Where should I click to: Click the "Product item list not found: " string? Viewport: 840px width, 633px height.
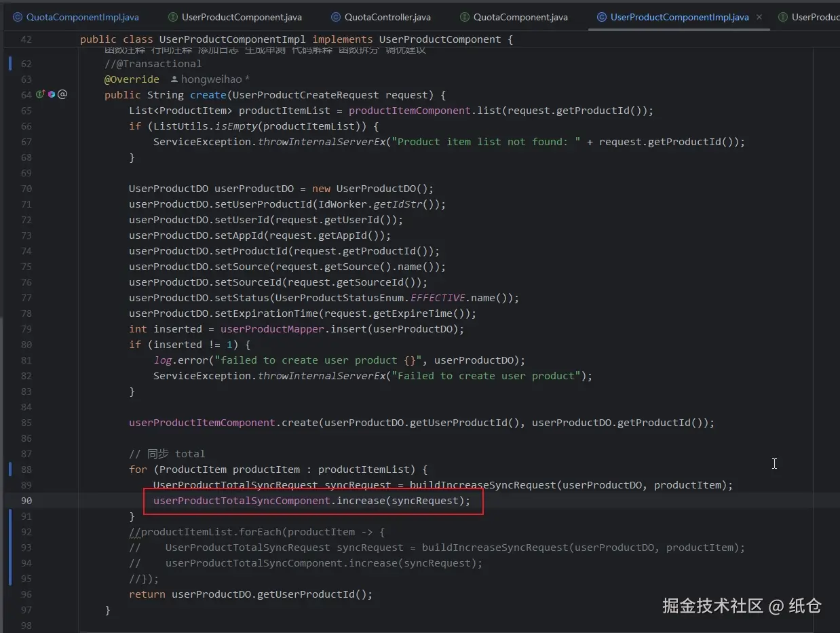pyautogui.click(x=486, y=142)
